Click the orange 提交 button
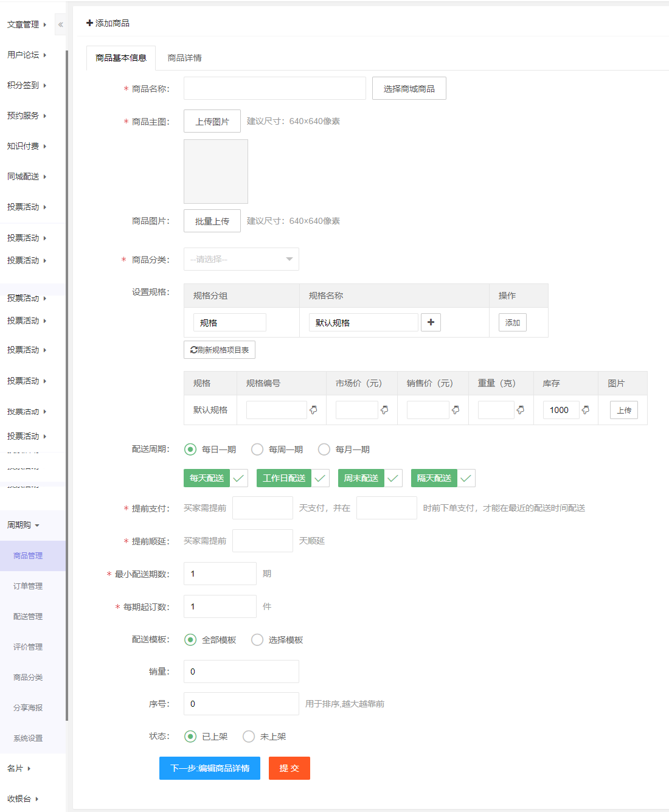This screenshot has width=669, height=812. 289,768
